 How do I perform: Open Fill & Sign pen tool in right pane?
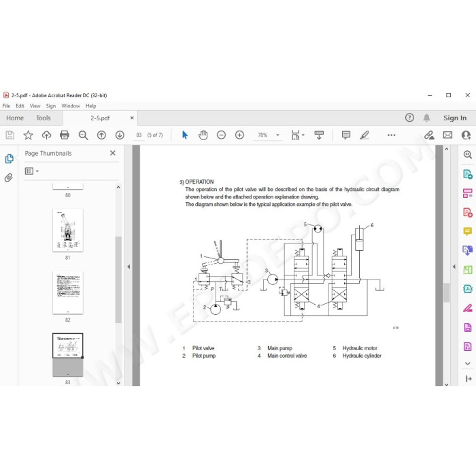468,309
